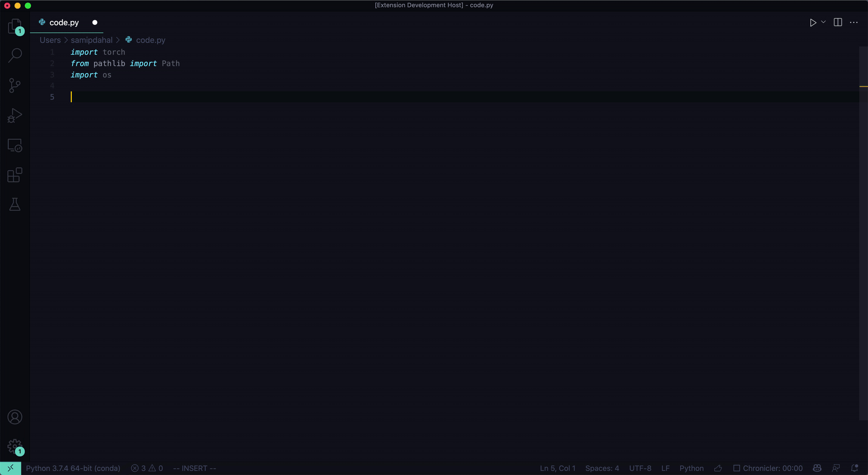This screenshot has height=475, width=868.
Task: Open the Explorer view in activity bar
Action: point(15,26)
